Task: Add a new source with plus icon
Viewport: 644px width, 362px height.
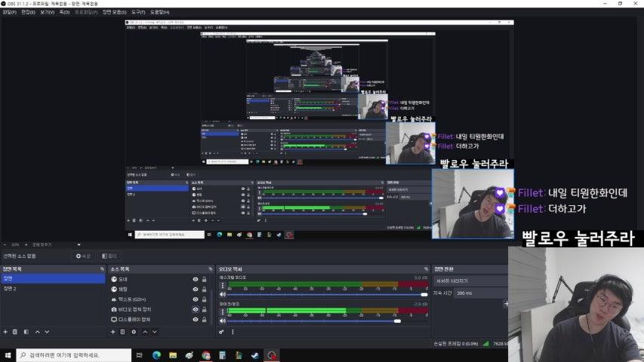Action: 113,332
